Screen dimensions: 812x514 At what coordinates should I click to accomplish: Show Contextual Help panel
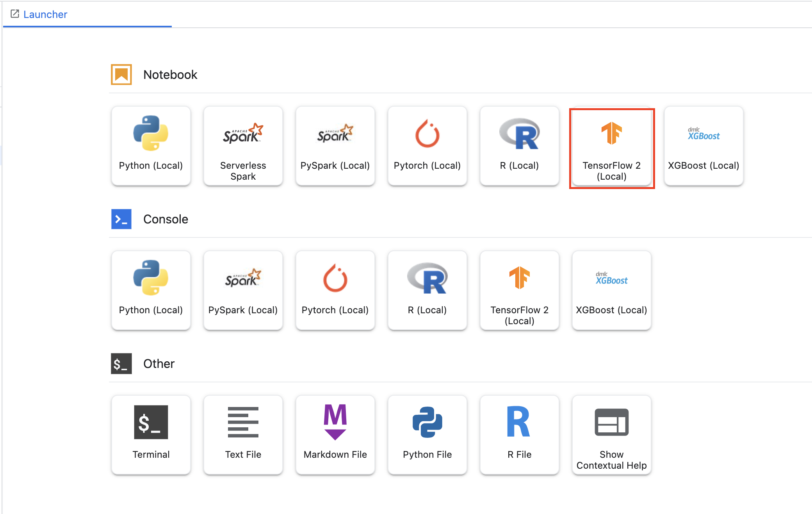pyautogui.click(x=611, y=435)
